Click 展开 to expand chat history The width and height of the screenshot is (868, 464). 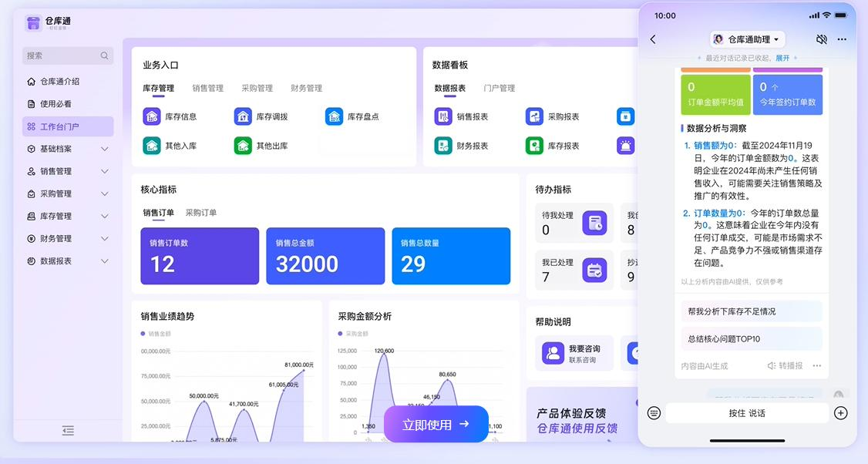[x=782, y=58]
